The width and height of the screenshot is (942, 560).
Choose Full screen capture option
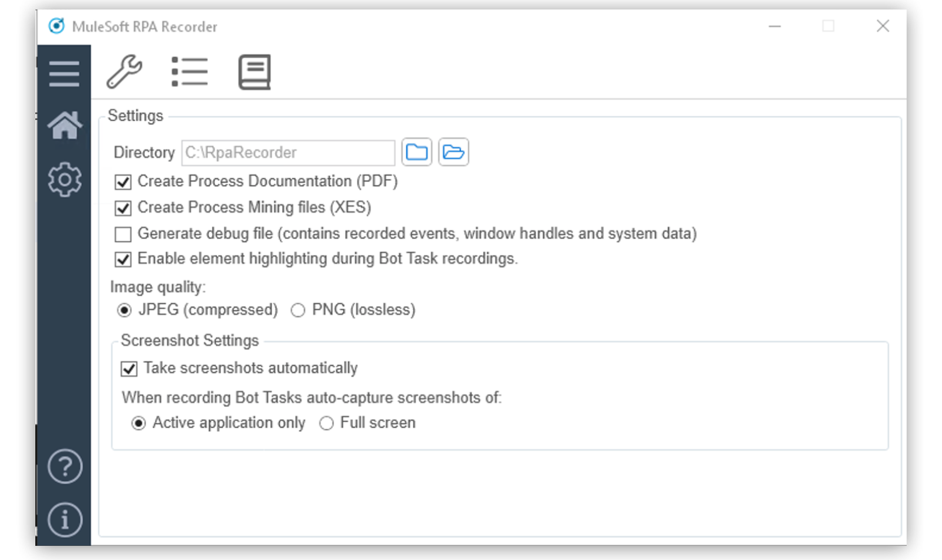pyautogui.click(x=326, y=423)
